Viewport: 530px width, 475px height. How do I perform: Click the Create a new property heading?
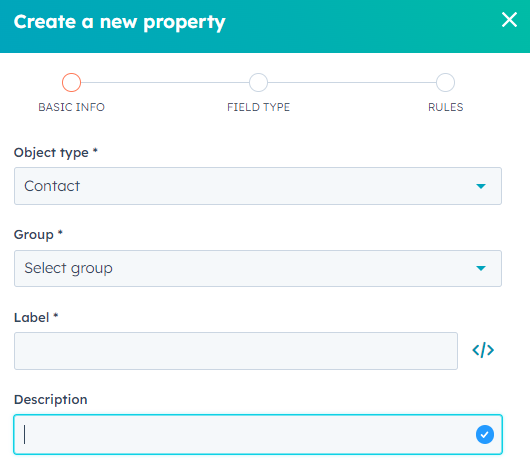coord(119,22)
